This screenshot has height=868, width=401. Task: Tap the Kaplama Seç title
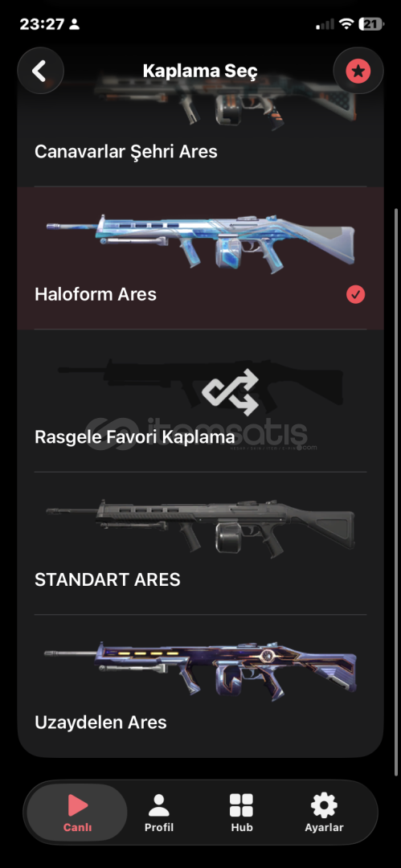coord(200,71)
